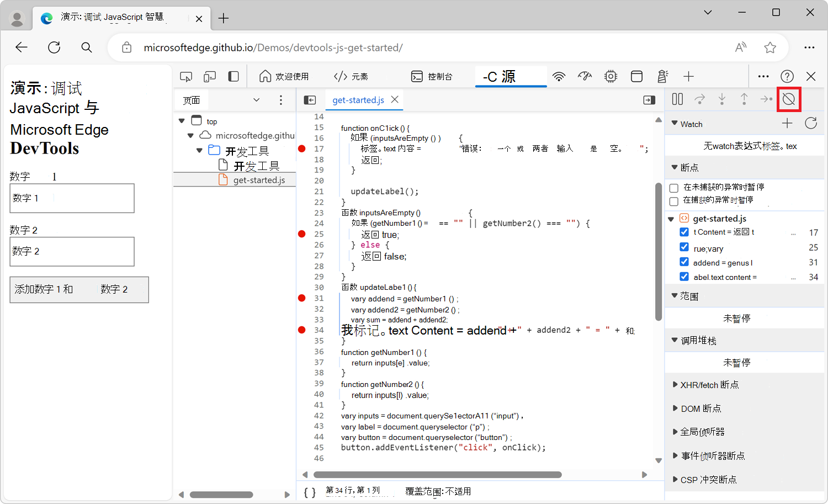Enable pause on caught exceptions checkbox
The width and height of the screenshot is (828, 504).
[674, 201]
